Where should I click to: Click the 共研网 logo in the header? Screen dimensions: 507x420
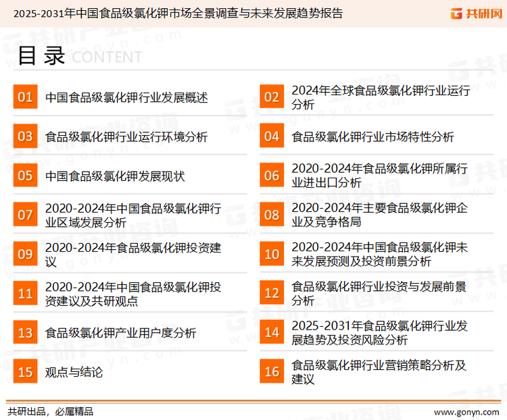[x=477, y=14]
